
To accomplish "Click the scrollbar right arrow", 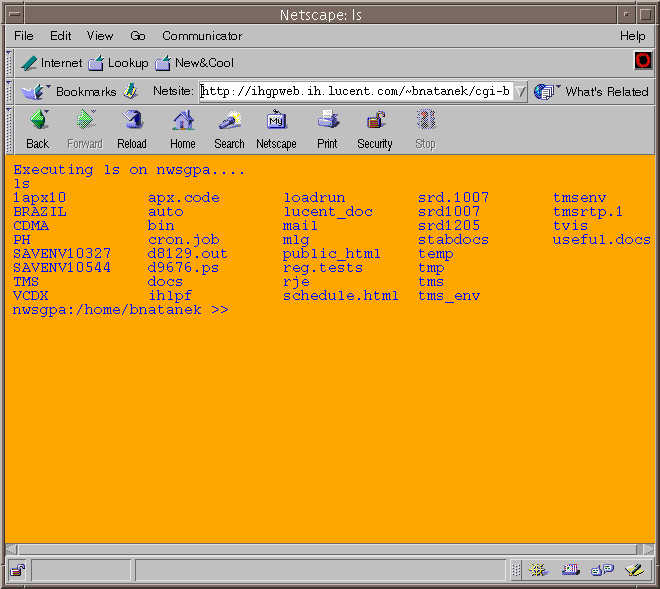I will (649, 549).
